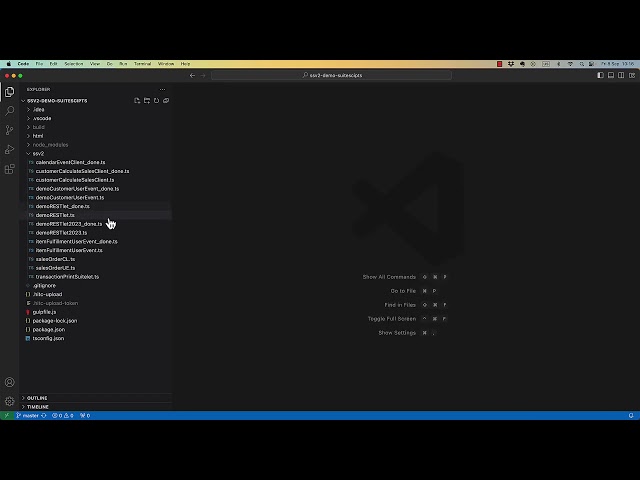The width and height of the screenshot is (640, 480).
Task: Open the notifications bell in status bar
Action: (631, 416)
